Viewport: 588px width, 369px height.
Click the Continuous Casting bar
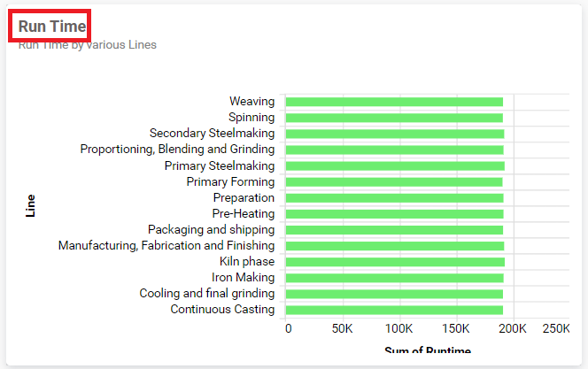[x=394, y=310]
